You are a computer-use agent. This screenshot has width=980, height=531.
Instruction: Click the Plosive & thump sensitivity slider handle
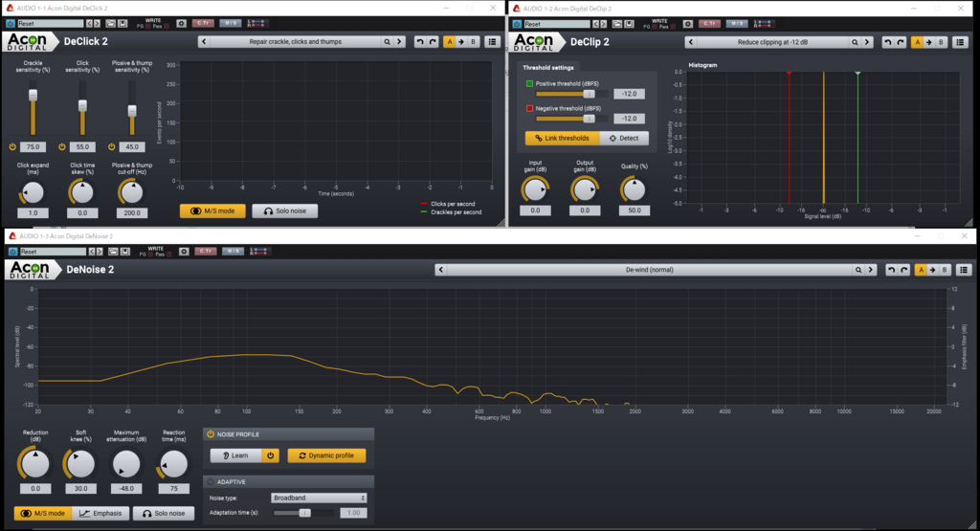click(x=132, y=111)
